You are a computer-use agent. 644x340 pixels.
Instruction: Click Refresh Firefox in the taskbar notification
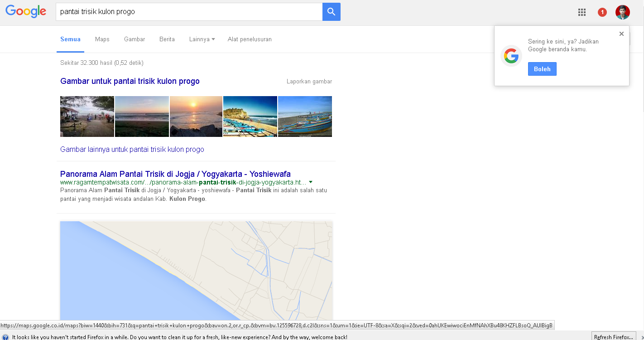click(x=613, y=337)
